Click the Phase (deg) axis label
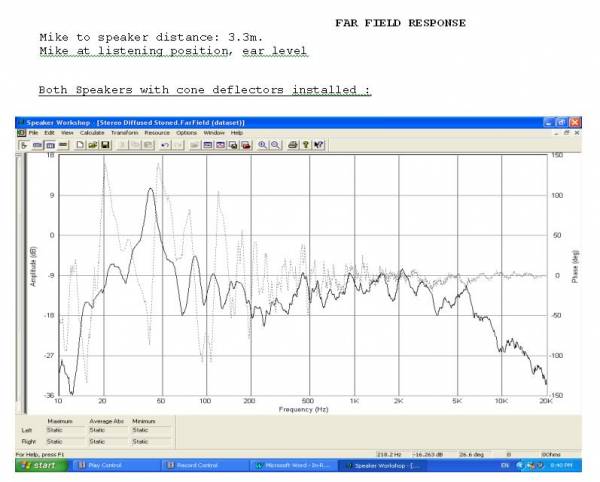 point(575,267)
